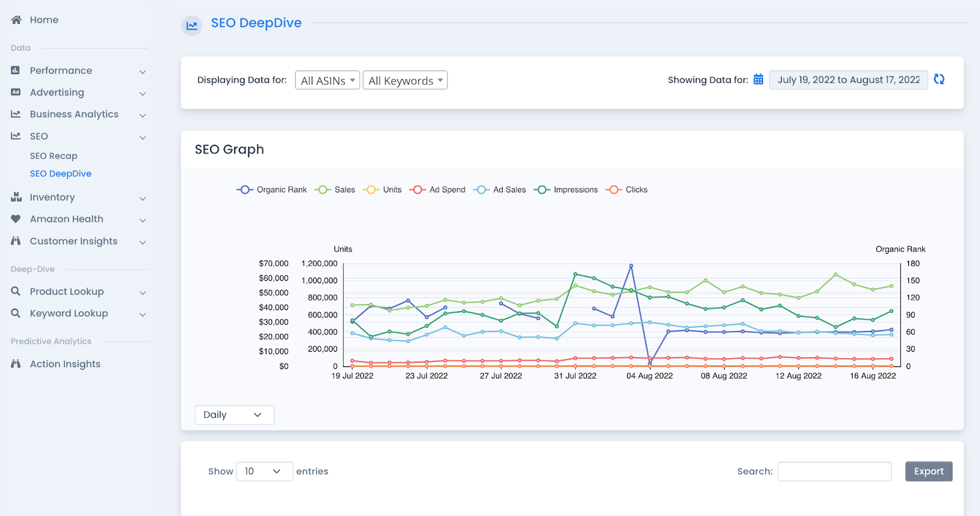Click the table Search input field
Screen dimensions: 980x516
pos(834,471)
